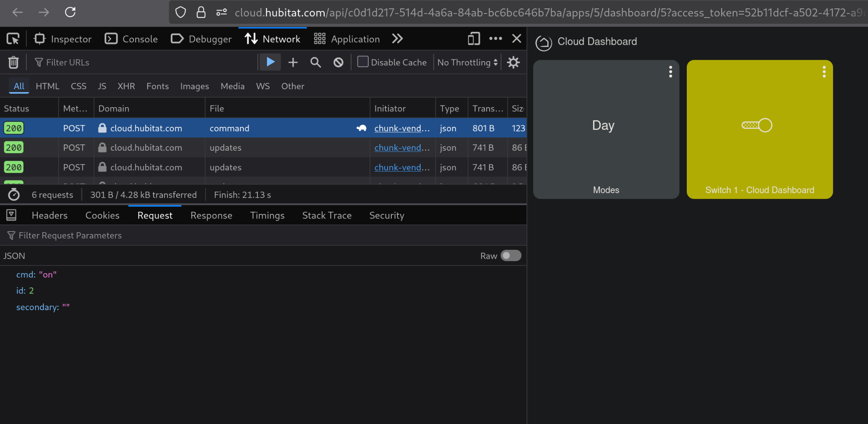
Task: Click chunk-vend initiator link in command row
Action: click(x=402, y=128)
